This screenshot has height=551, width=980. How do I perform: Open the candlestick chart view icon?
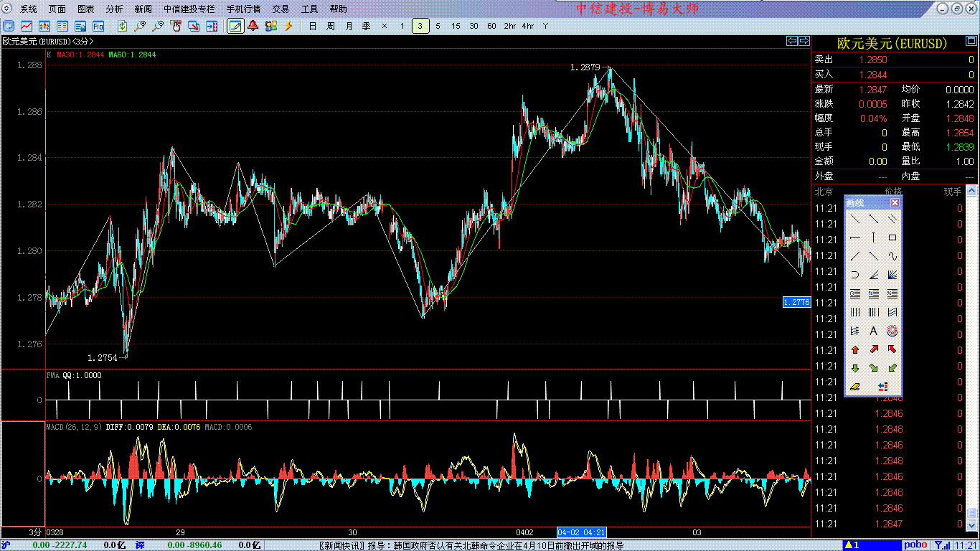tap(44, 26)
